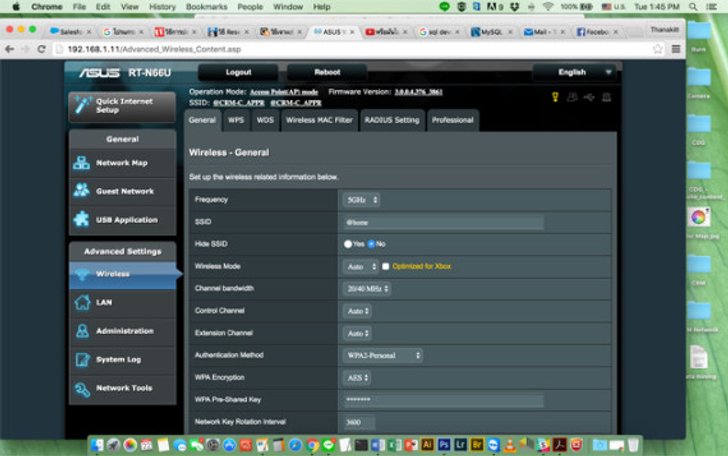Open Chrome from the Dock

[x=312, y=445]
